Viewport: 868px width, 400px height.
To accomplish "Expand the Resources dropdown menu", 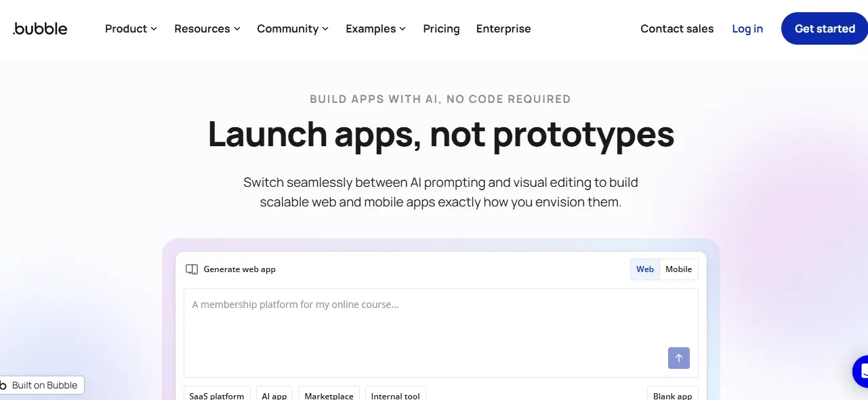I will [x=207, y=28].
